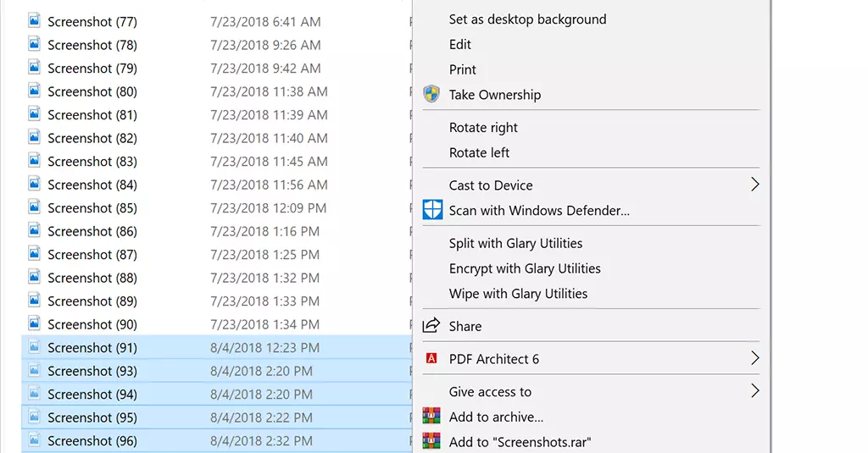Pick Wipe with Glary Utilities

pos(518,294)
